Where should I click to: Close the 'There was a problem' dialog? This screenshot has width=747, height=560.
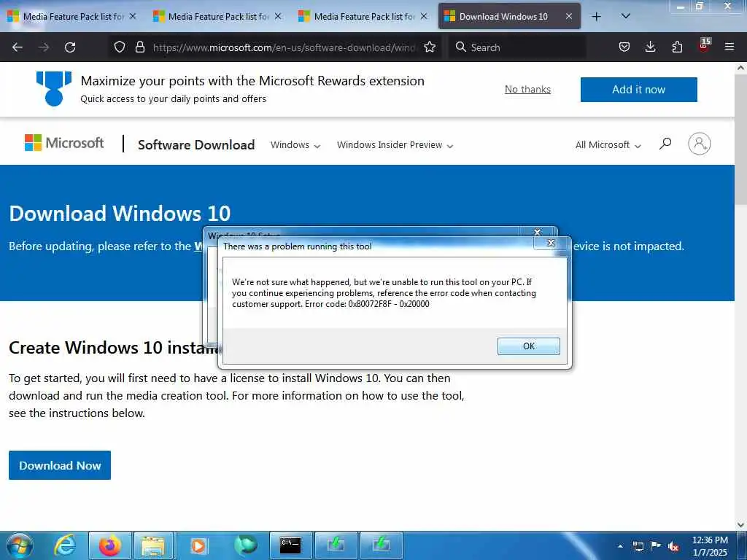(551, 243)
